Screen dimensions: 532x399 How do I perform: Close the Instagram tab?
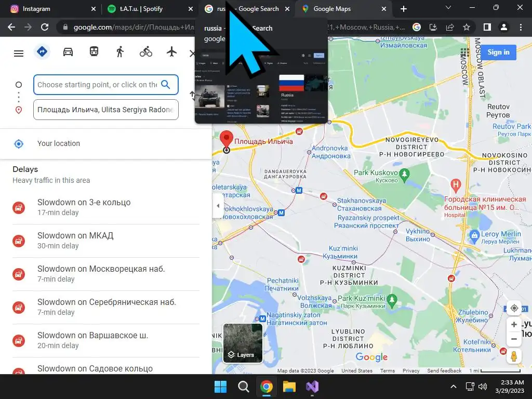(94, 9)
